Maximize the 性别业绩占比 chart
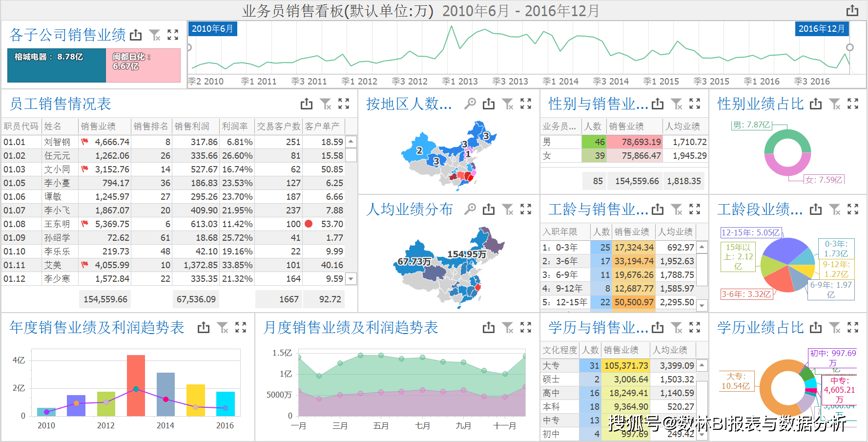 (x=853, y=104)
